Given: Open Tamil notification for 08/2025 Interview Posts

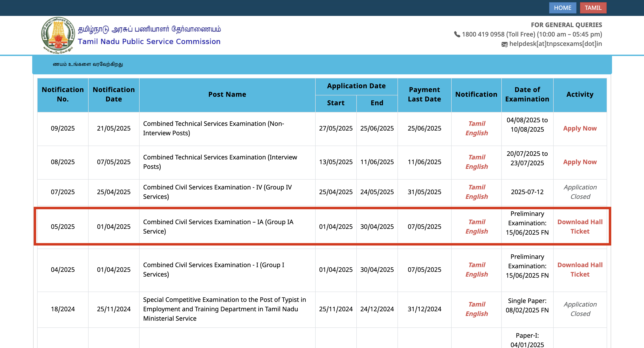Looking at the screenshot, I should point(476,157).
